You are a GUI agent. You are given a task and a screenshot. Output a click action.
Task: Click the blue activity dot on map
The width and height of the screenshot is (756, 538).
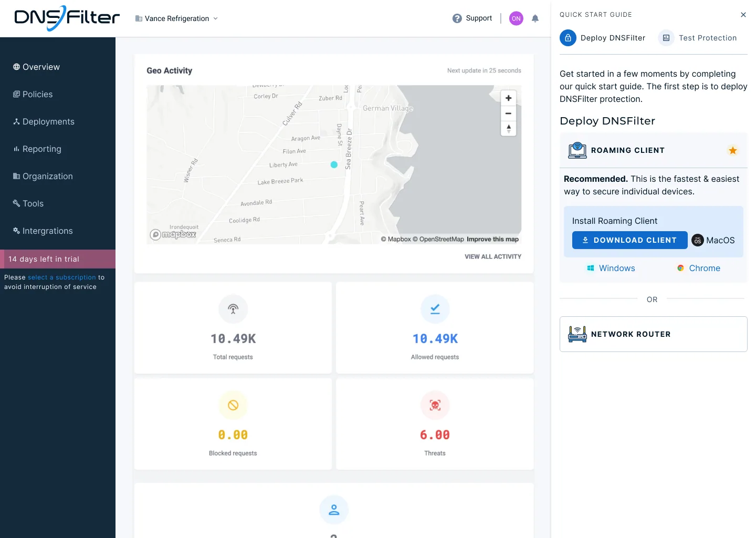[x=334, y=164]
